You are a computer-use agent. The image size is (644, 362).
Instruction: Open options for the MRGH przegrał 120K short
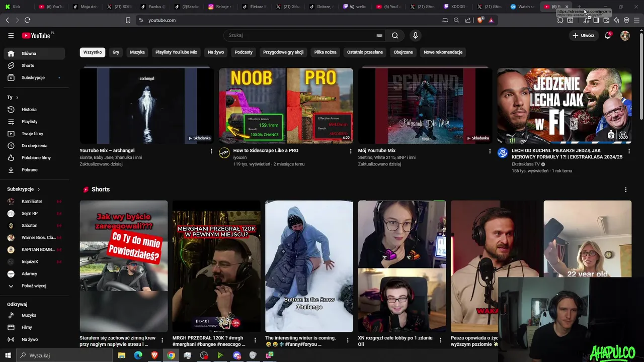255,340
